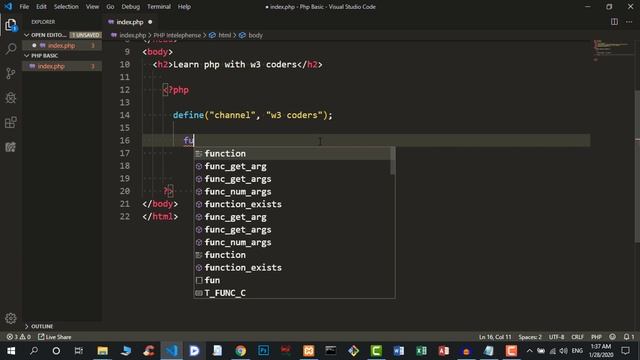Open Microsoft Word from the taskbar
Screen dimensions: 640x360
tap(399, 351)
